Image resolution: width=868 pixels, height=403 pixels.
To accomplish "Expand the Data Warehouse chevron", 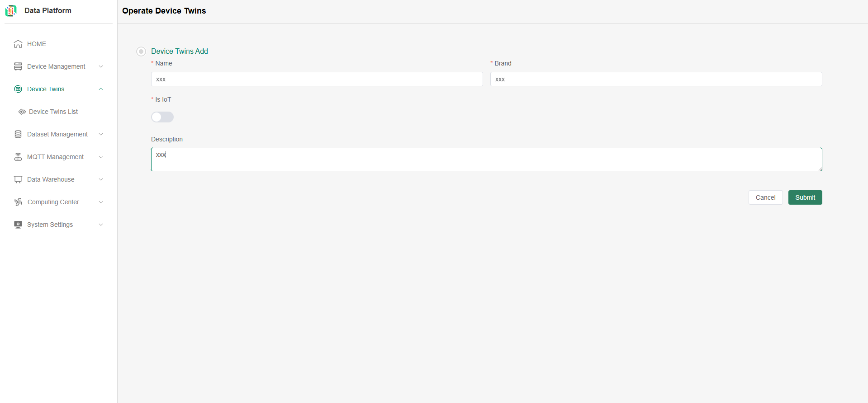I will [101, 179].
